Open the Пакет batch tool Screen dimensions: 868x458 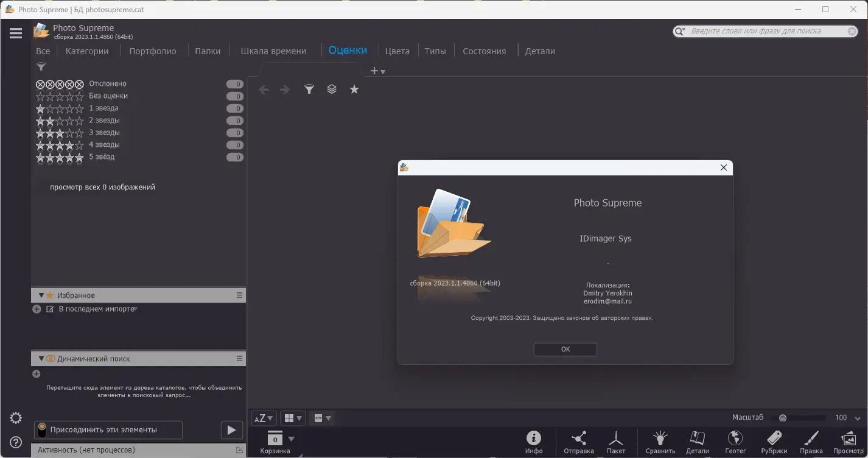[x=616, y=442]
